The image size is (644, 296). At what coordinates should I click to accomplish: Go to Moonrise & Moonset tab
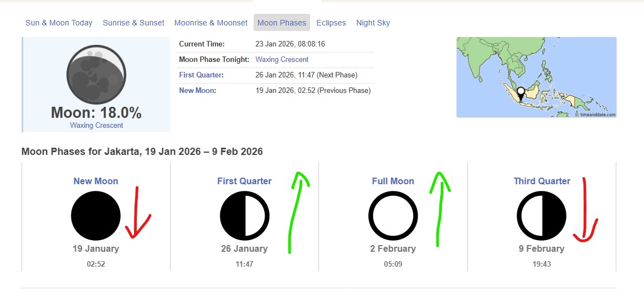click(211, 23)
